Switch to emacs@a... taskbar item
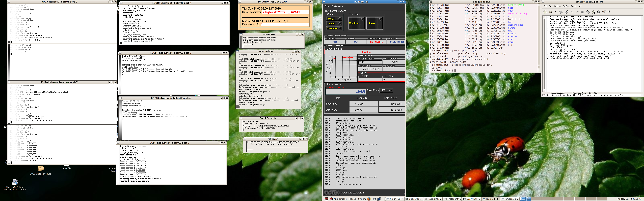The image size is (644, 201). [510, 199]
